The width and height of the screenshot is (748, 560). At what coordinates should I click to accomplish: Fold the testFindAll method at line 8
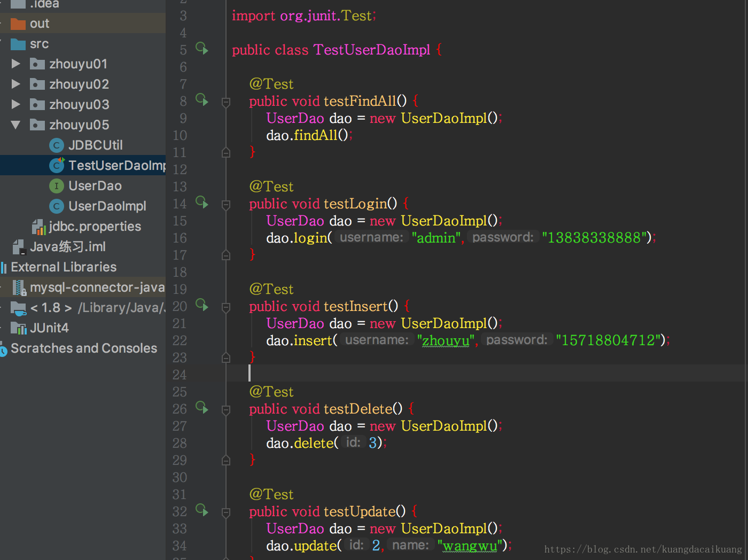(x=226, y=102)
